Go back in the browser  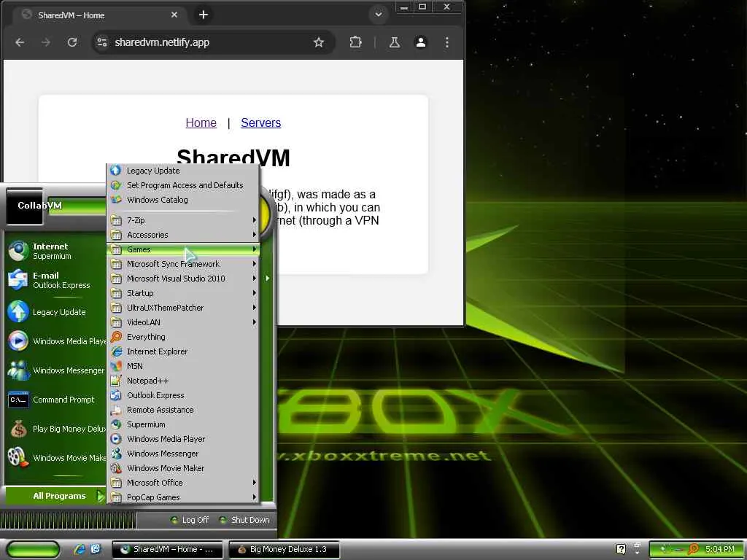pos(20,42)
